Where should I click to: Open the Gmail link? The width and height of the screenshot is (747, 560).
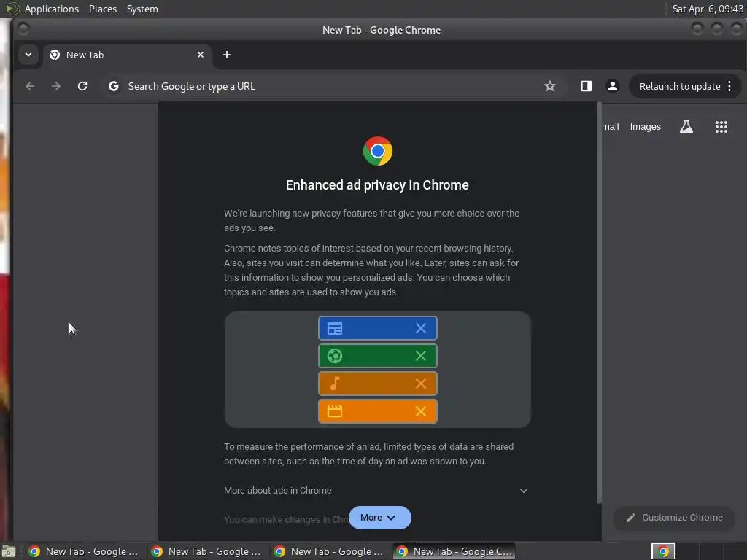coord(611,127)
